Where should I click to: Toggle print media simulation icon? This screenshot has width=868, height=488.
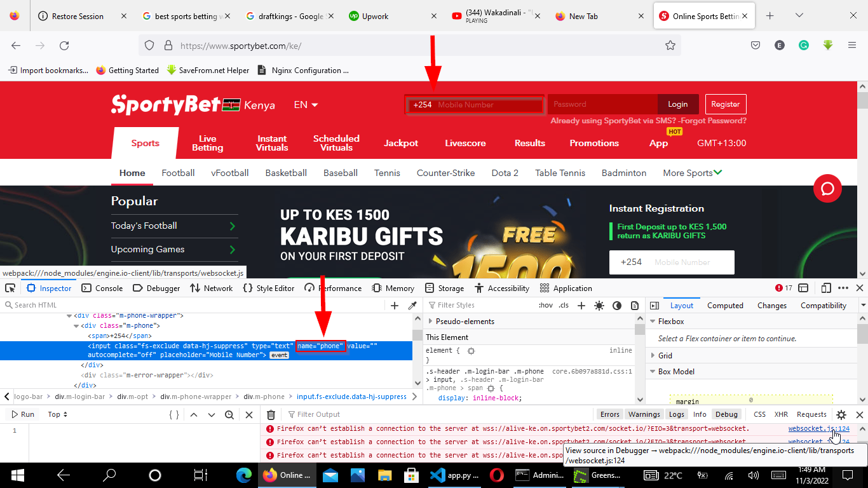pyautogui.click(x=634, y=306)
